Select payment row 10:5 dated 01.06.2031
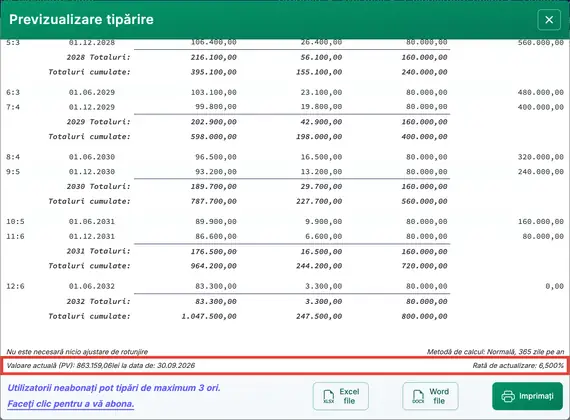Image resolution: width=570 pixels, height=420 pixels. (285, 221)
